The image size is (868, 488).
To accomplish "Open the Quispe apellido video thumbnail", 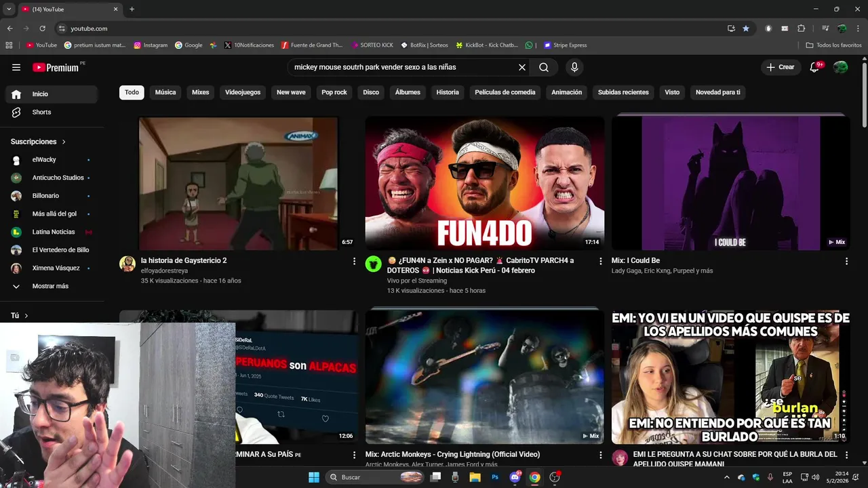I will click(730, 377).
